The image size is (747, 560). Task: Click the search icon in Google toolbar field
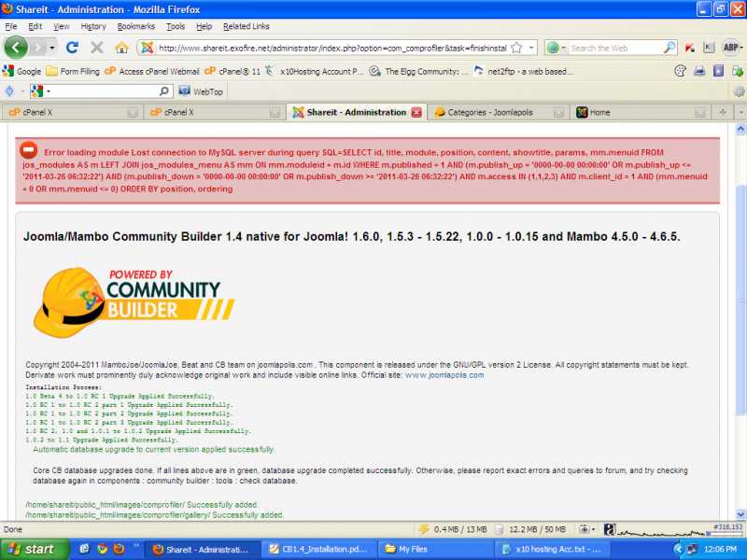[164, 91]
